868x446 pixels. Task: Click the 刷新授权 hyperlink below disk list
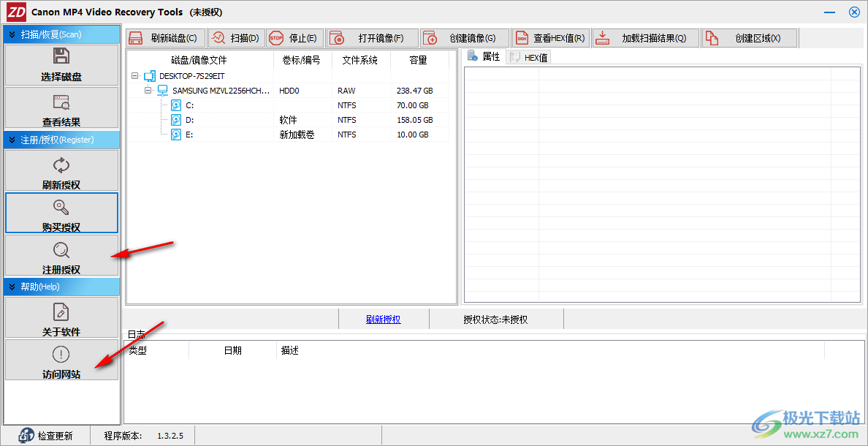[383, 319]
